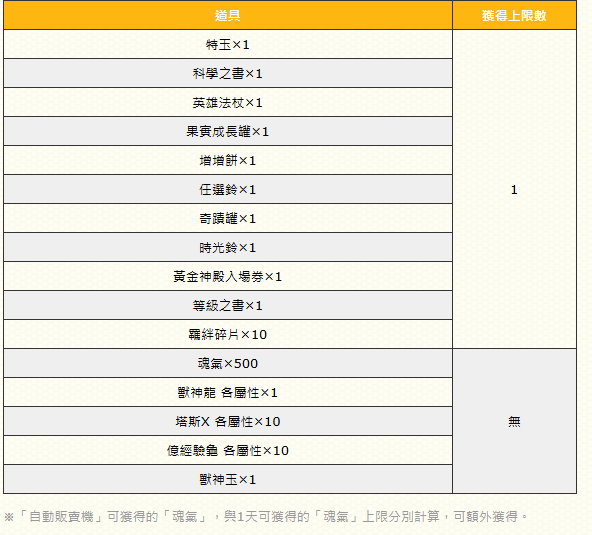Select the 科學之書×1 row

(228, 73)
